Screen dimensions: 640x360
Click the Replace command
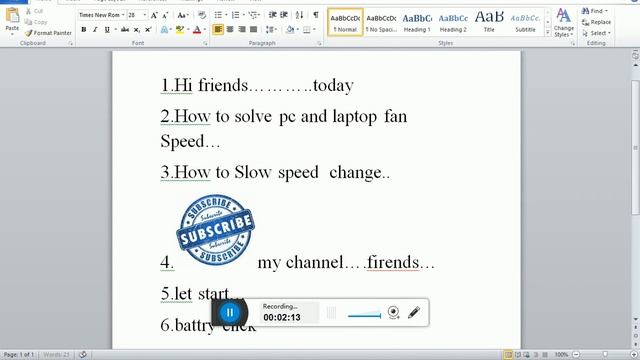coord(596,22)
